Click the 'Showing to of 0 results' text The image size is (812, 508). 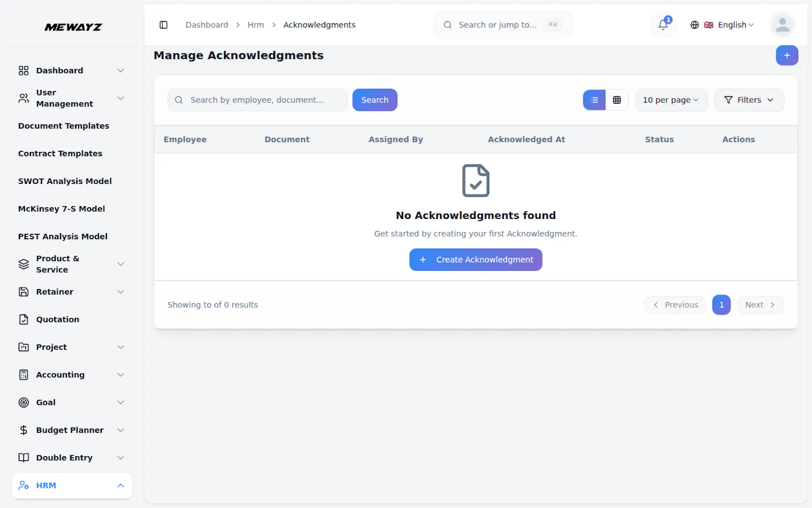pyautogui.click(x=213, y=305)
